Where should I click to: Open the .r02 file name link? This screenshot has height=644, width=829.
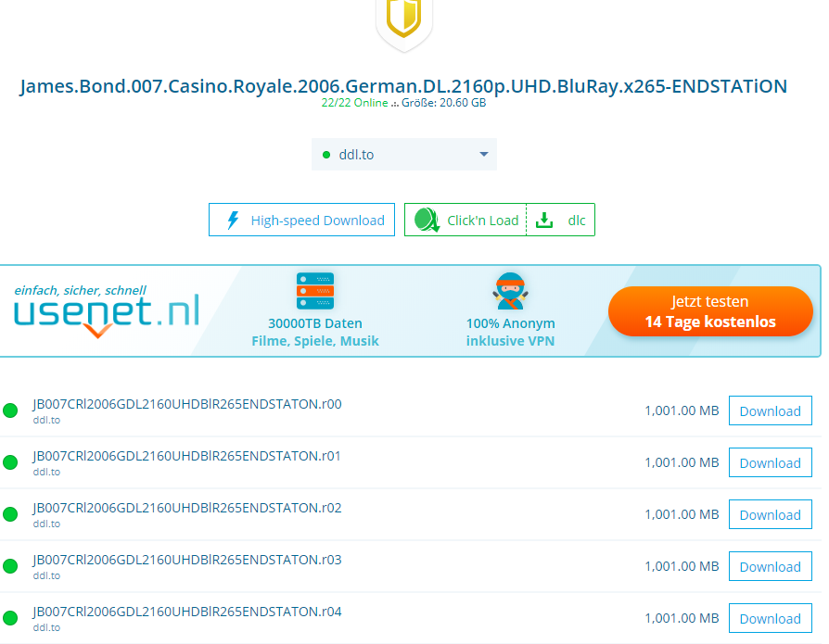pos(187,508)
